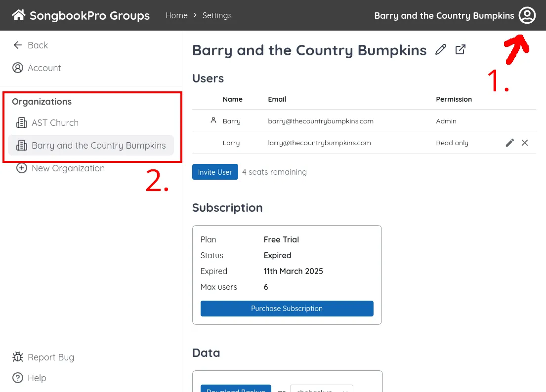
Task: Switch to the AST Church organization
Action: (x=54, y=122)
